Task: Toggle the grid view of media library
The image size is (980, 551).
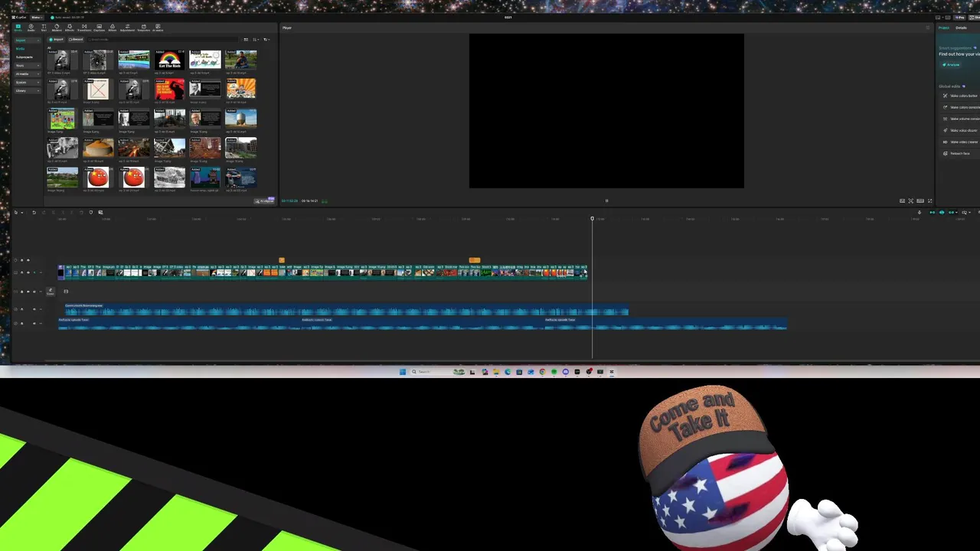Action: tap(246, 40)
